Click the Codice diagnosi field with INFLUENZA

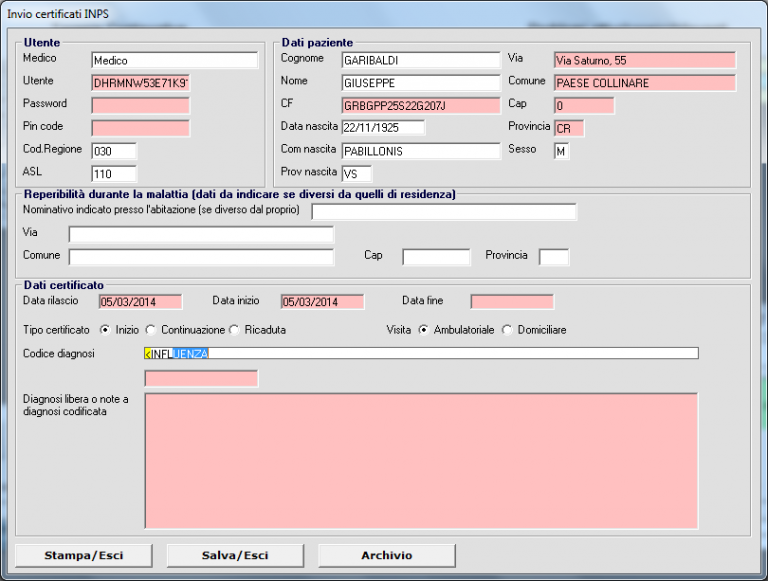click(421, 353)
